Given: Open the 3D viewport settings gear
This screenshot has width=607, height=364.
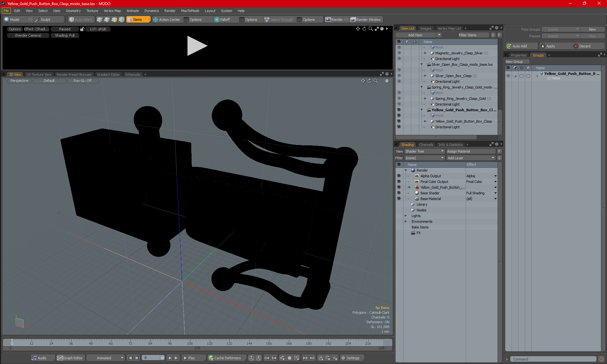Looking at the screenshot, I should [x=387, y=81].
